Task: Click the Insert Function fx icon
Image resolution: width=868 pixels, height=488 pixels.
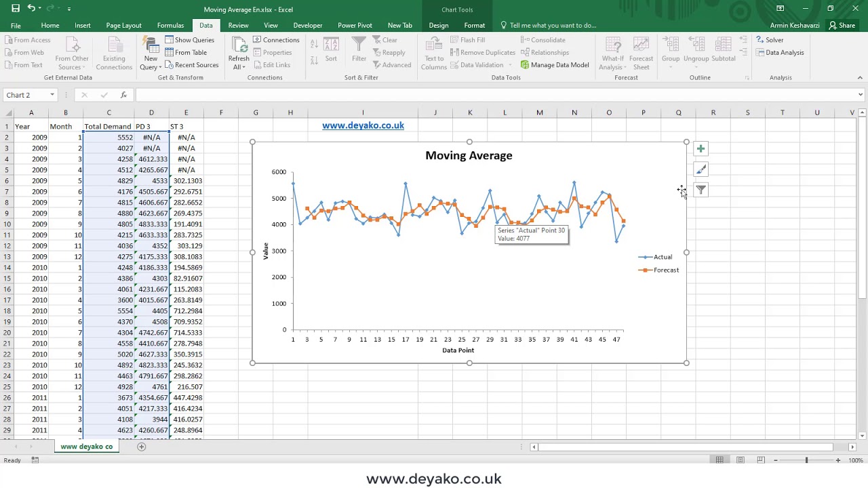Action: coord(123,95)
